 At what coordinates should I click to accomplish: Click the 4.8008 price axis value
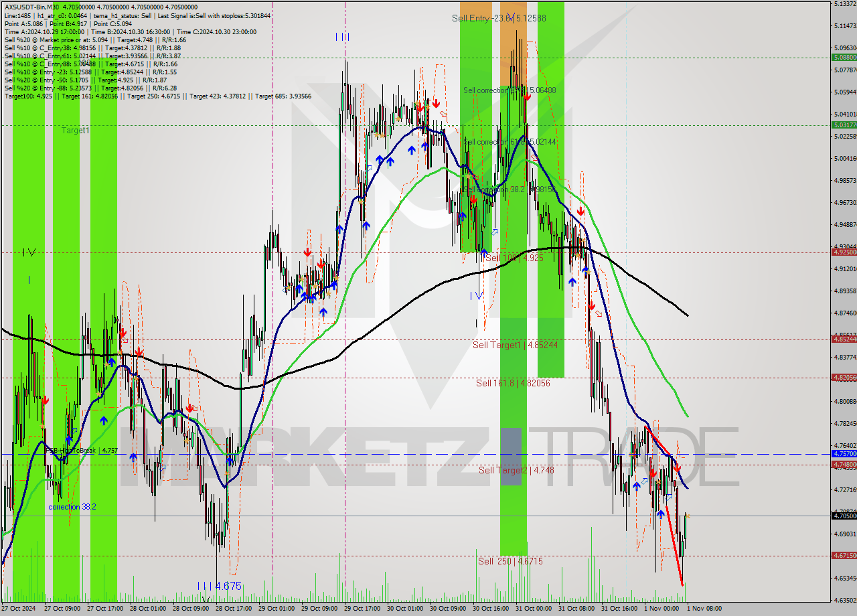click(x=845, y=401)
